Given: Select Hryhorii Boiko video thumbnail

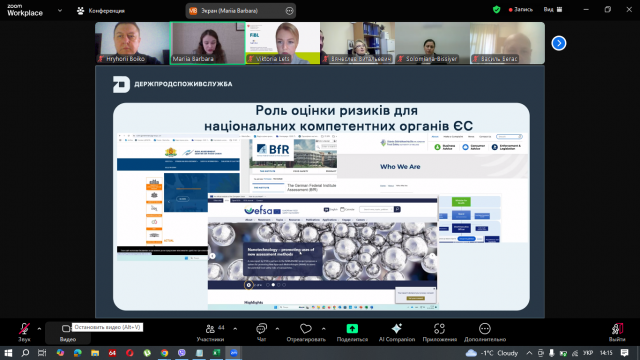Looking at the screenshot, I should [132, 43].
